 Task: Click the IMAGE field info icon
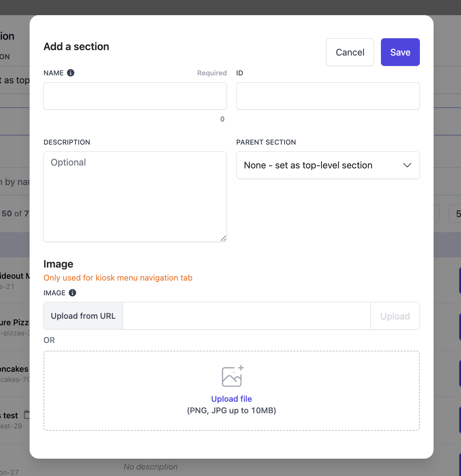coord(72,293)
